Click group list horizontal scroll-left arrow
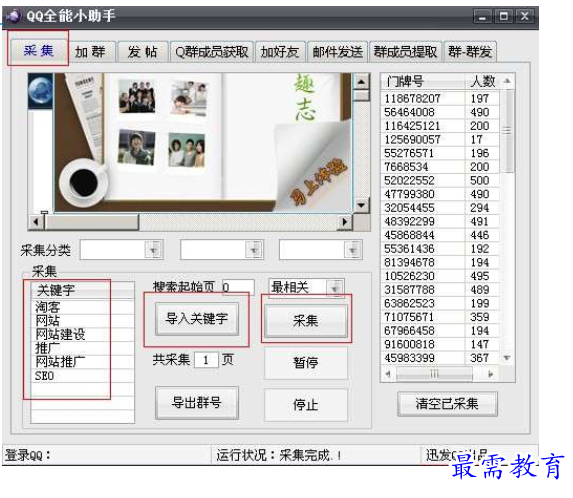Image resolution: width=573 pixels, height=498 pixels. tap(388, 374)
